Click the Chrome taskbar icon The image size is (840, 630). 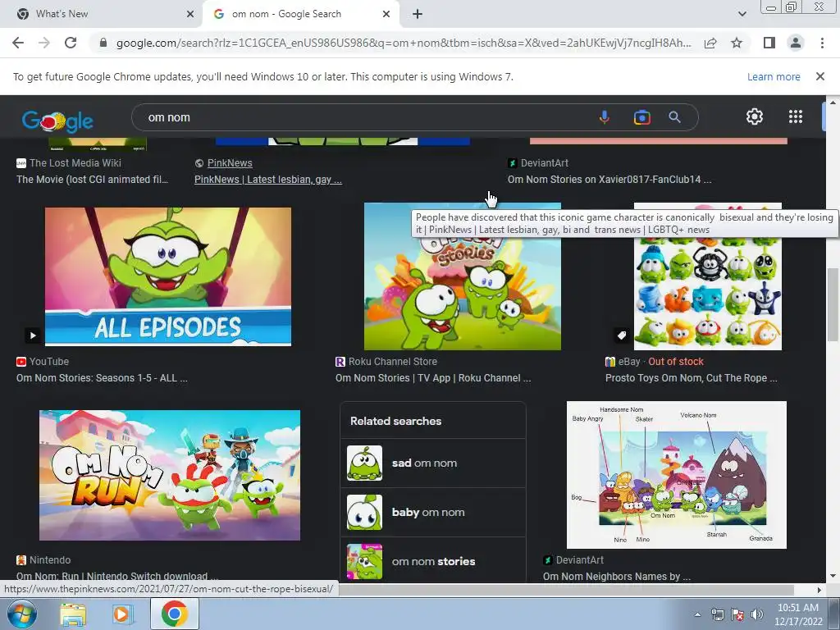175,614
